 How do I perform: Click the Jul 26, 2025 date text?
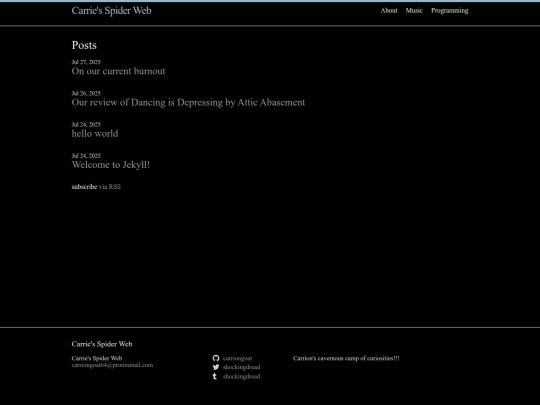point(86,93)
